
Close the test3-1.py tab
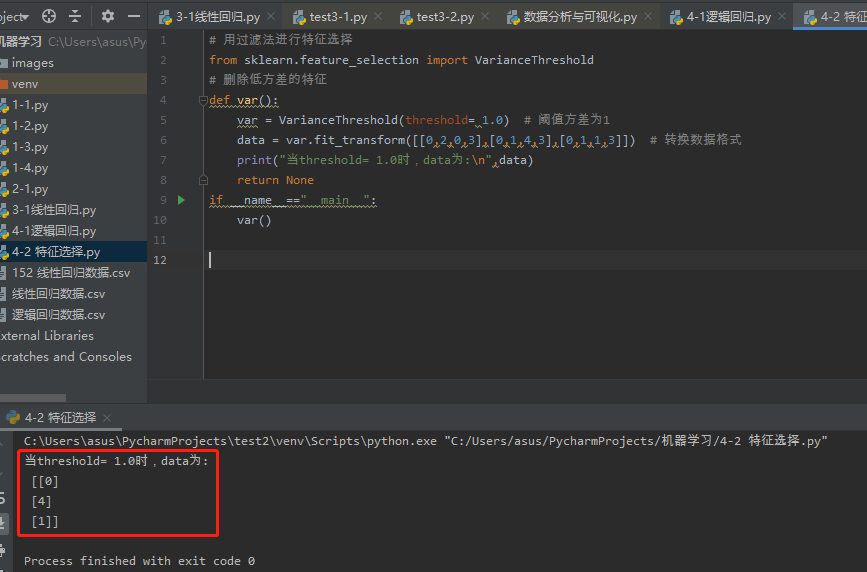pos(378,17)
